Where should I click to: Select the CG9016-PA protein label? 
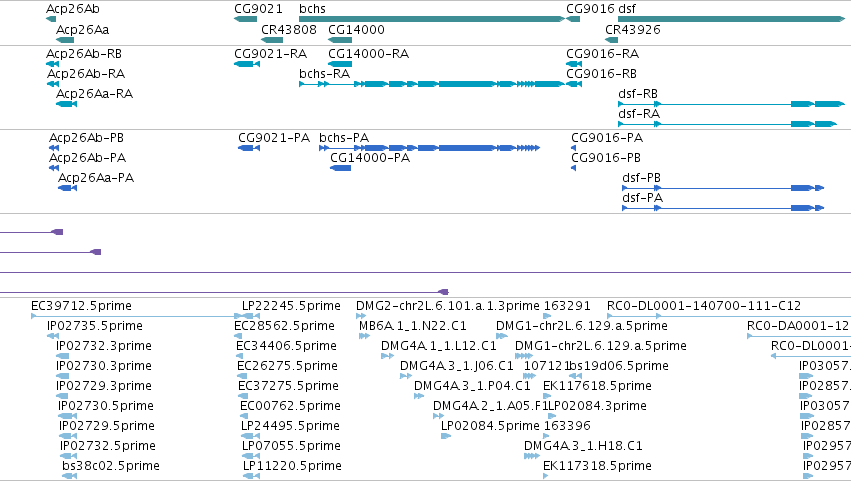607,138
